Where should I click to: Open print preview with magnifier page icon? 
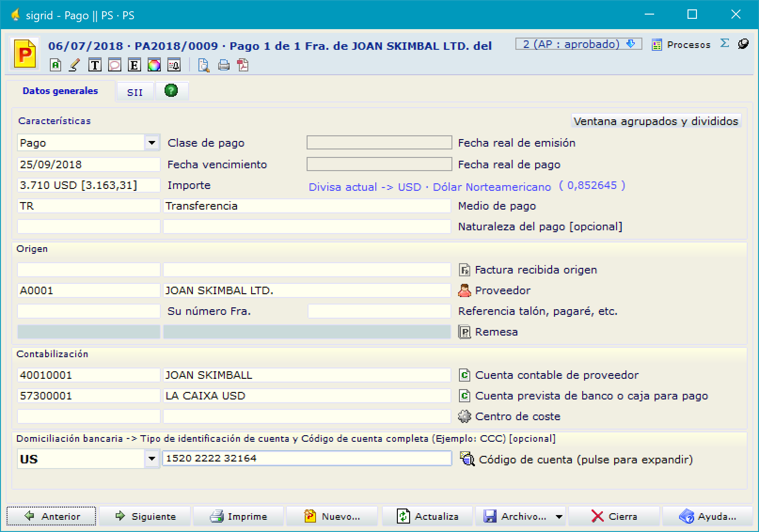[204, 65]
